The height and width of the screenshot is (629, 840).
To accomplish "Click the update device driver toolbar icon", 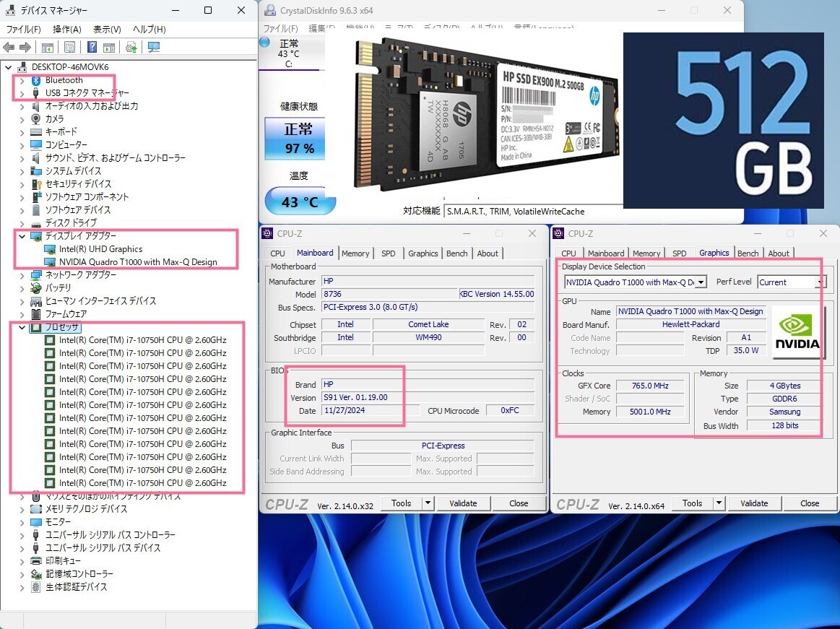I will [131, 47].
